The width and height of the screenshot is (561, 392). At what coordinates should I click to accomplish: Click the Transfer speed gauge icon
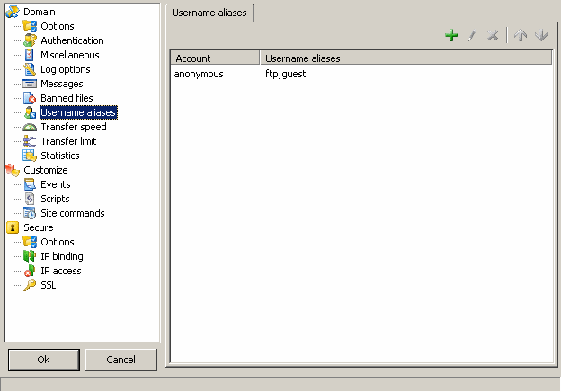point(30,127)
